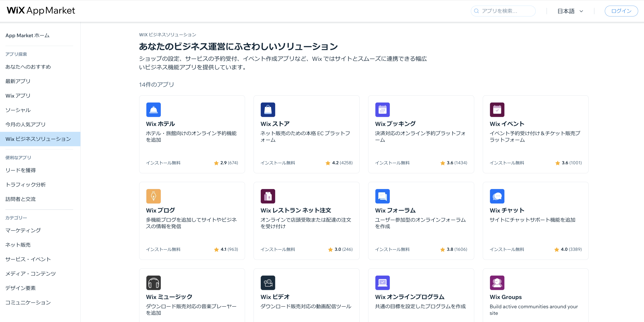The height and width of the screenshot is (322, 644).
Task: Open Wix フォーラム via its speech bubble icon
Action: pos(383,196)
